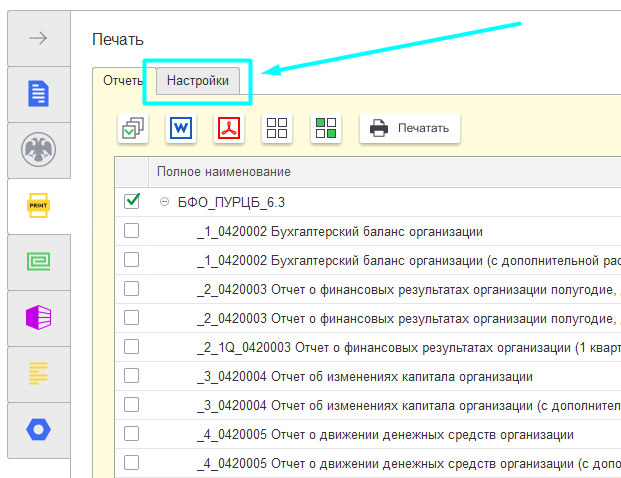Open the green spiral sidebar icon
The height and width of the screenshot is (478, 621).
(38, 262)
